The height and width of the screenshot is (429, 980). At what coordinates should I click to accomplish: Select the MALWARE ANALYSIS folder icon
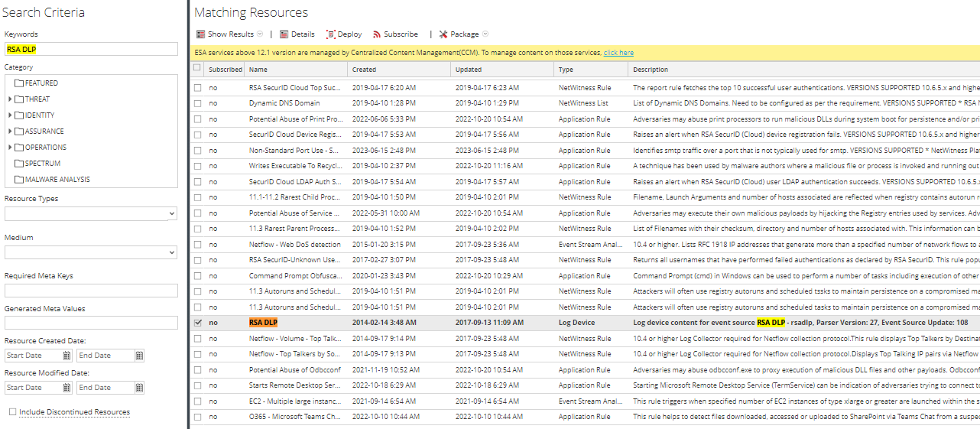(x=19, y=180)
